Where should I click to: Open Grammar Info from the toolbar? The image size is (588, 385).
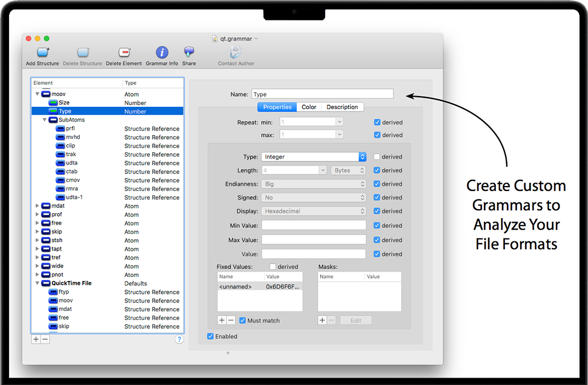coord(162,53)
